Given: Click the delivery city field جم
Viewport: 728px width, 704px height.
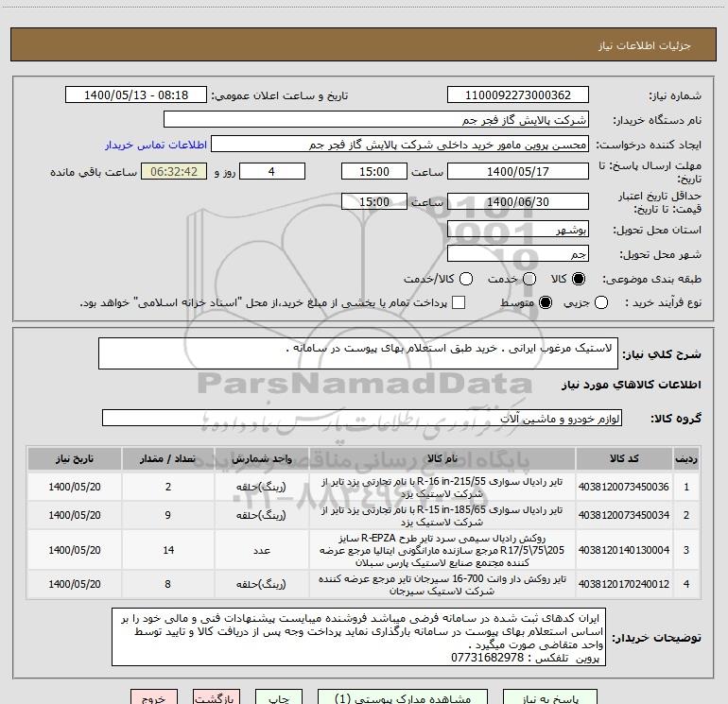Looking at the screenshot, I should (x=518, y=253).
